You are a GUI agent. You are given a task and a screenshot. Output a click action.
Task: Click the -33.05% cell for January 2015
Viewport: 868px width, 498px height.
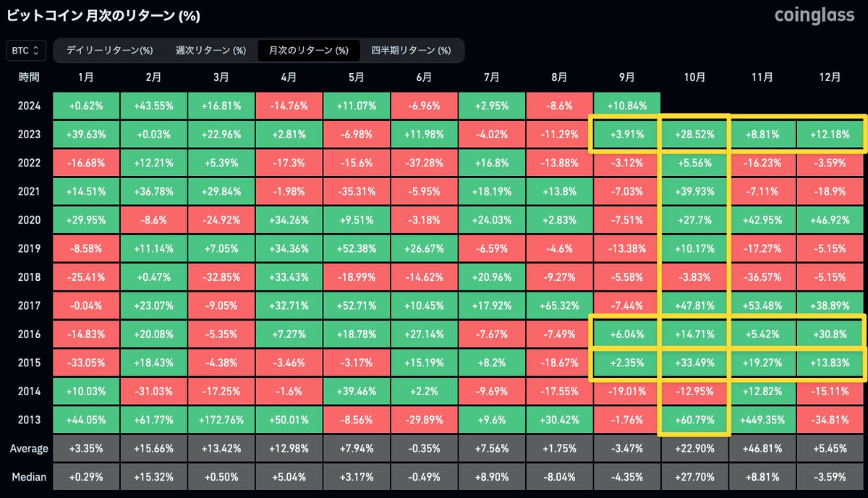(x=86, y=363)
